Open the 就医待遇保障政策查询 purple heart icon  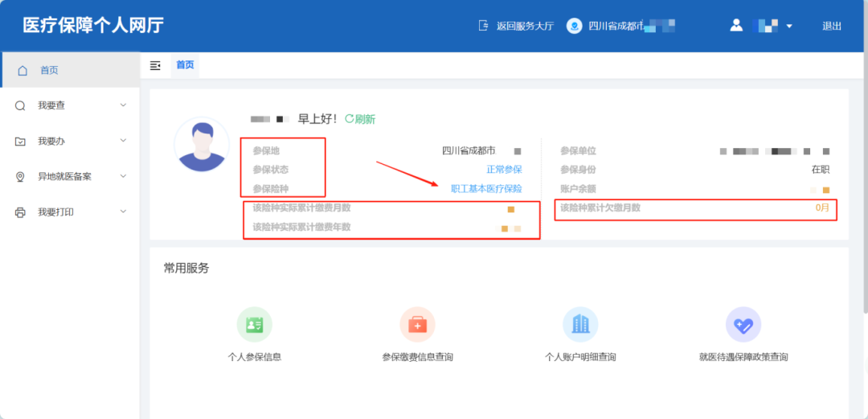coord(743,325)
